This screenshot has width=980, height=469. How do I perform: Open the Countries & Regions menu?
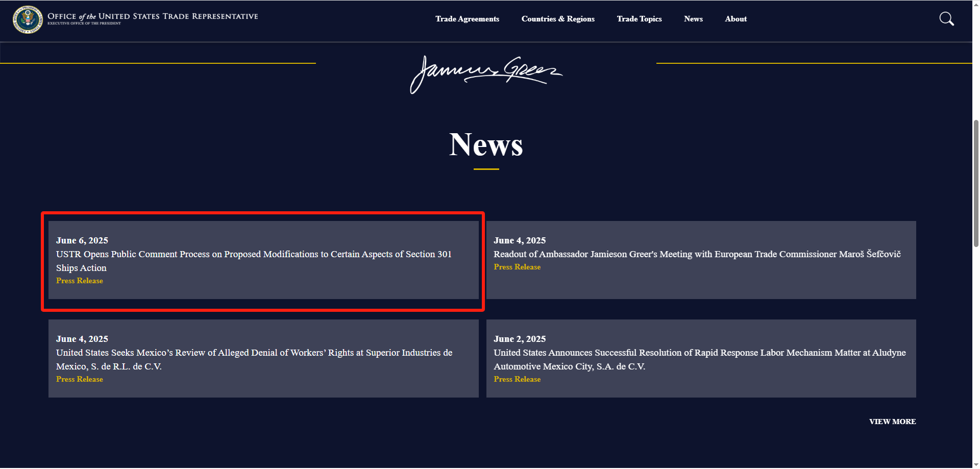tap(558, 19)
